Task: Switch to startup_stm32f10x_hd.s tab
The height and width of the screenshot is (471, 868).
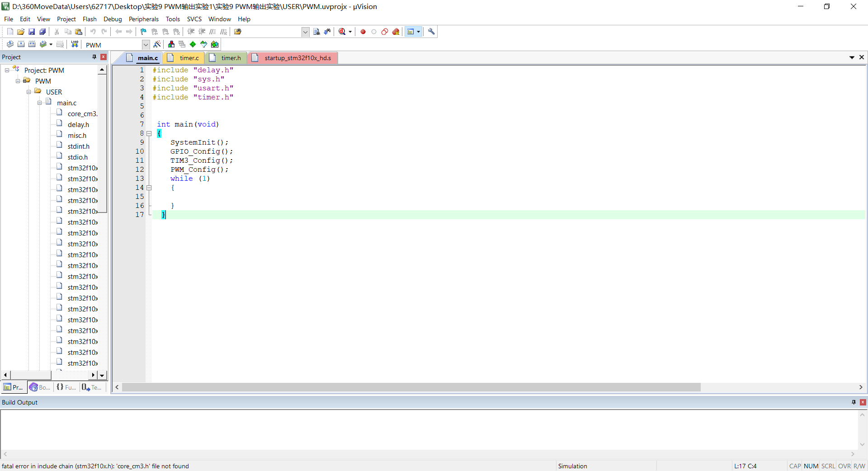Action: (292, 58)
